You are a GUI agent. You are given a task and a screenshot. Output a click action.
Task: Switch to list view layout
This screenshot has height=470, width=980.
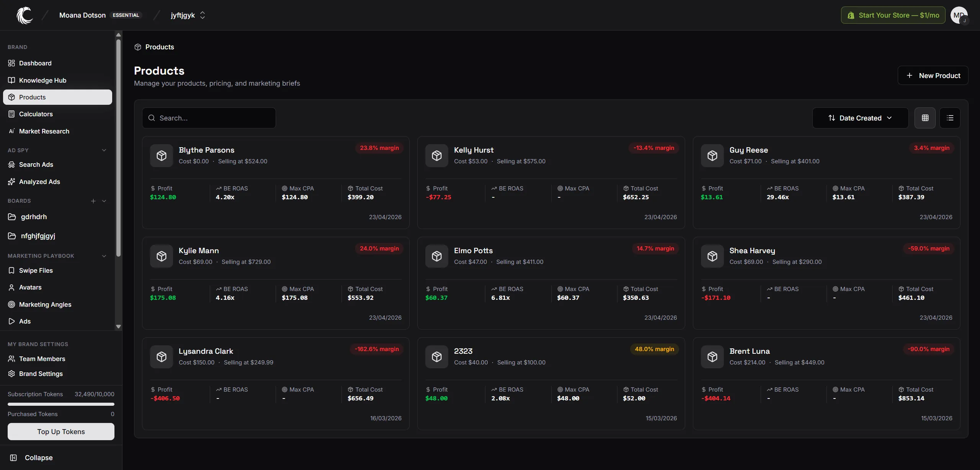[x=950, y=118]
